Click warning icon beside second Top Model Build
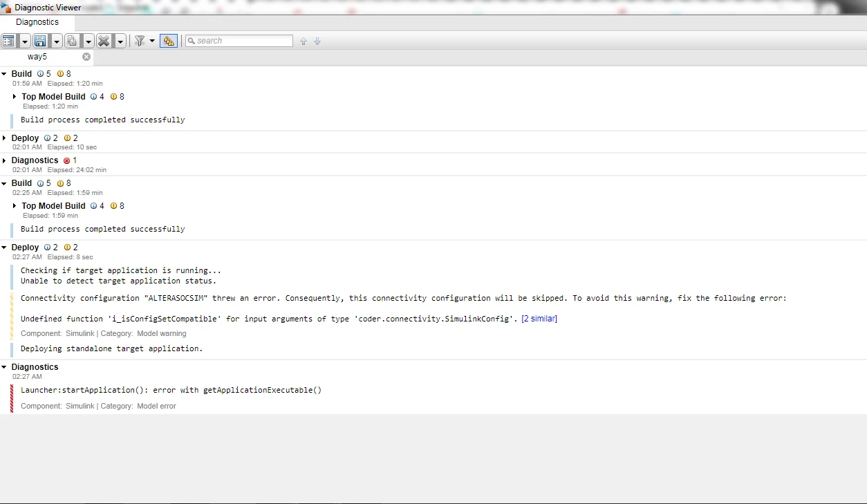Screen dimensions: 867x504 pyautogui.click(x=113, y=206)
